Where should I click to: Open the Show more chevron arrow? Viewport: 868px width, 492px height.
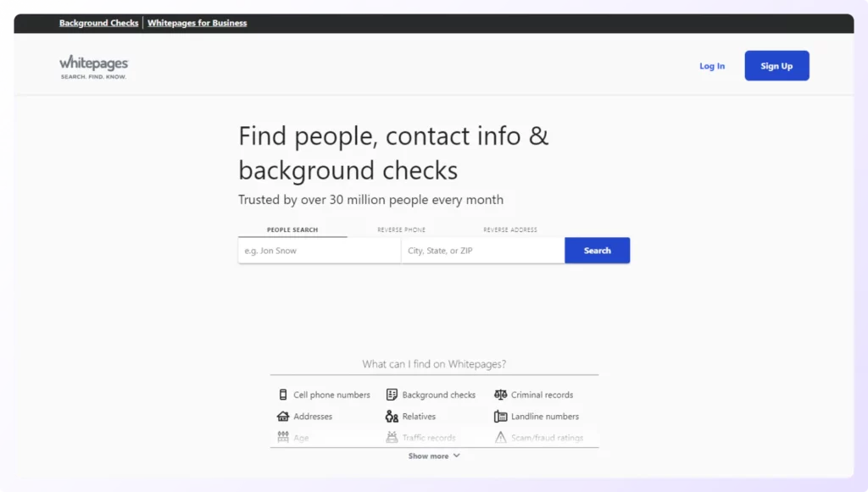click(454, 456)
